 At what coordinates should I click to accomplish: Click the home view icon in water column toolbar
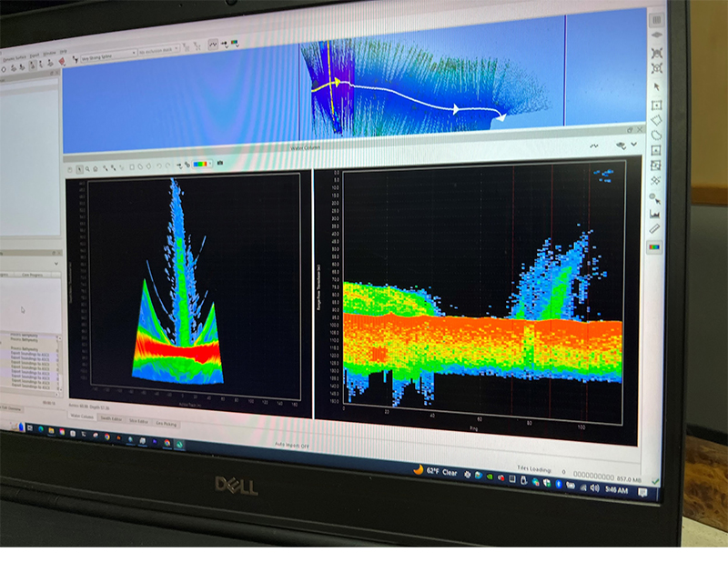click(96, 168)
